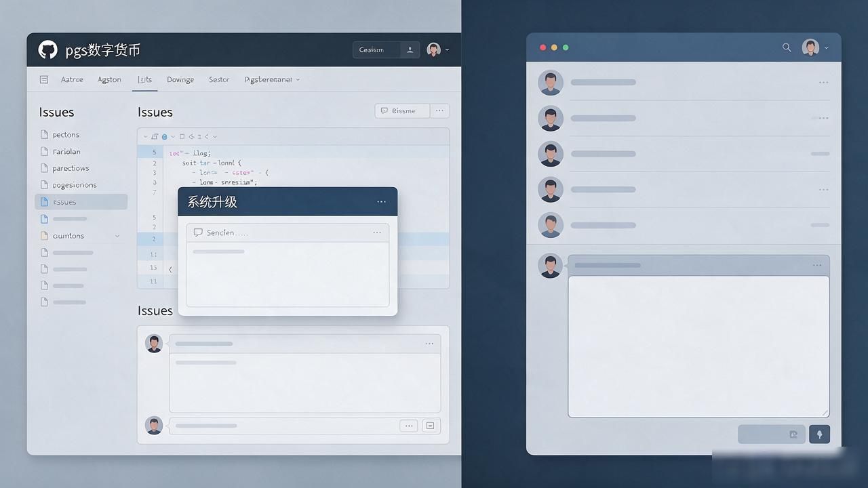868x488 pixels.
Task: Switch to the Agston tab
Action: [x=109, y=79]
